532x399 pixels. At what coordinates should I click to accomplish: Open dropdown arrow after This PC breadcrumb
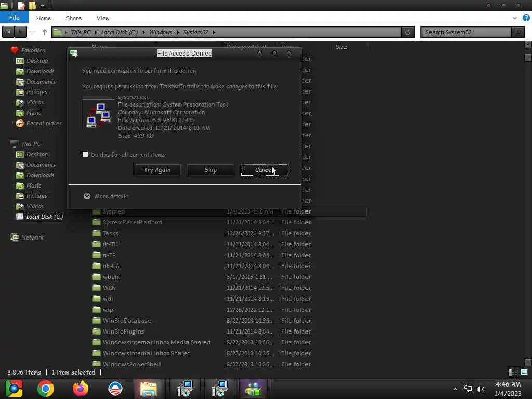point(96,32)
